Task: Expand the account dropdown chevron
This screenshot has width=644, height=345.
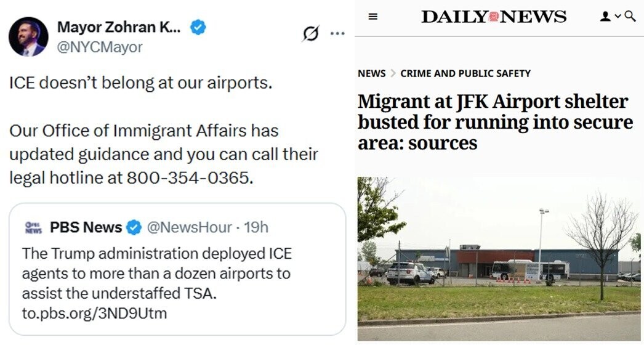Action: click(618, 17)
